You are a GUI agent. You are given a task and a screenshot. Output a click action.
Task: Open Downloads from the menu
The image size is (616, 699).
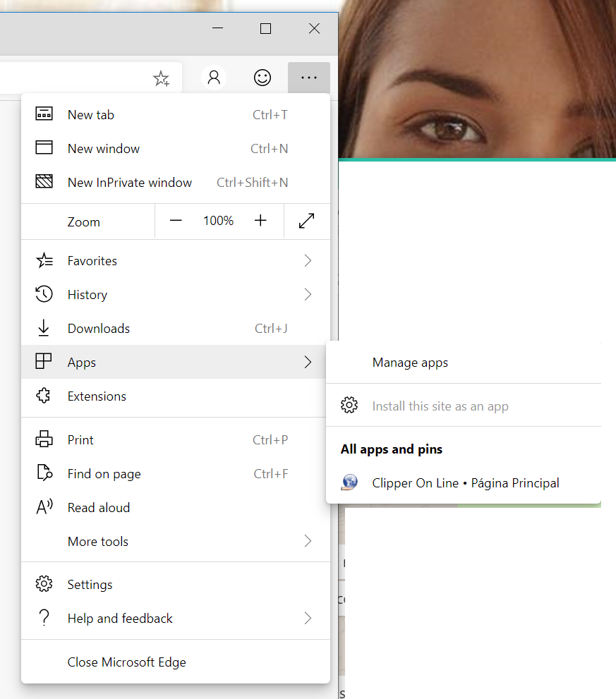tap(99, 329)
